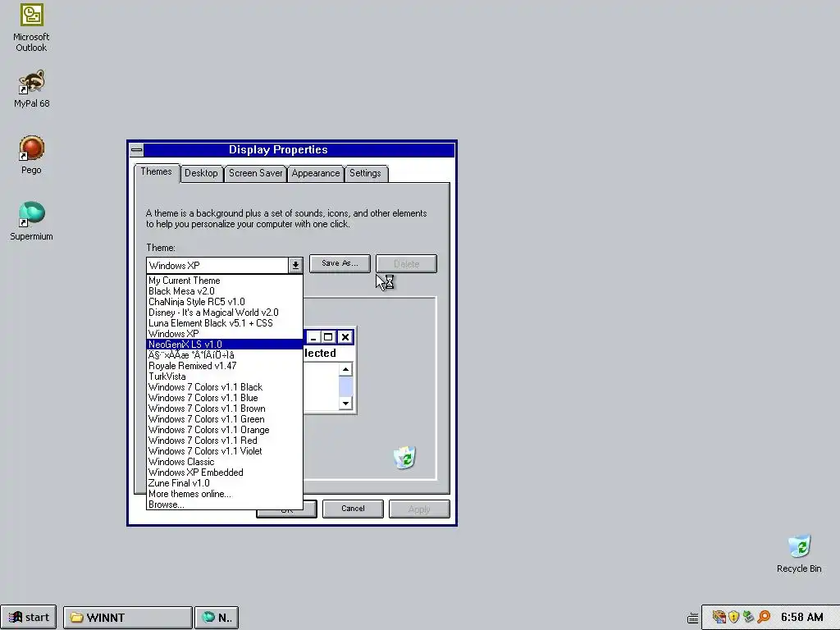Open the Screen Saver tab
840x630 pixels.
click(x=256, y=174)
